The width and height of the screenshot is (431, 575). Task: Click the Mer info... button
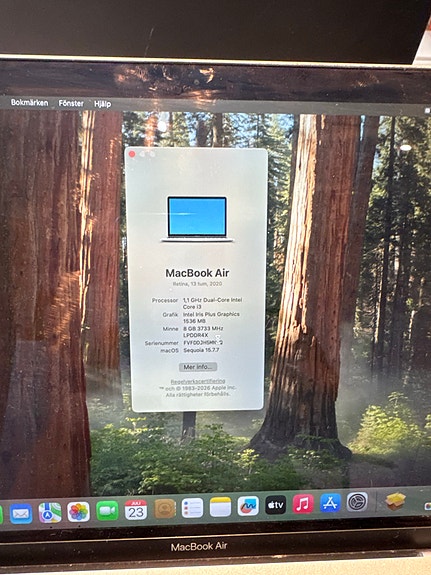coord(198,367)
